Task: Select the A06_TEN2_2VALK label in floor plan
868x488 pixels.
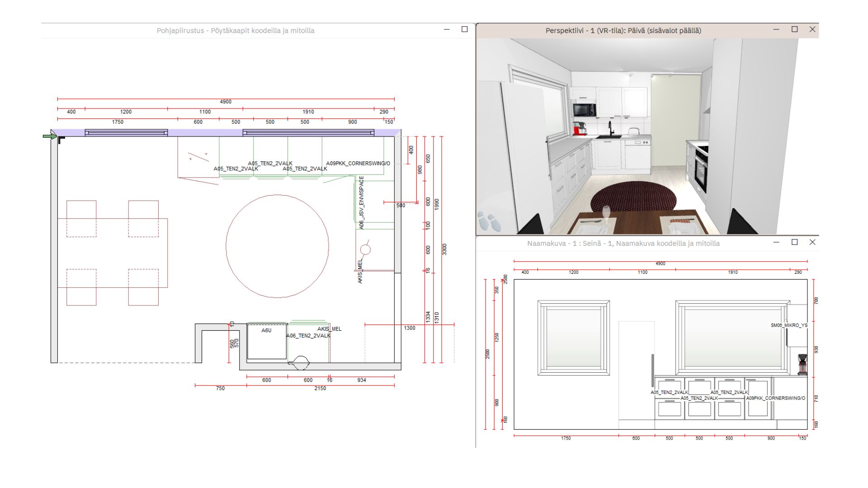Action: click(308, 336)
